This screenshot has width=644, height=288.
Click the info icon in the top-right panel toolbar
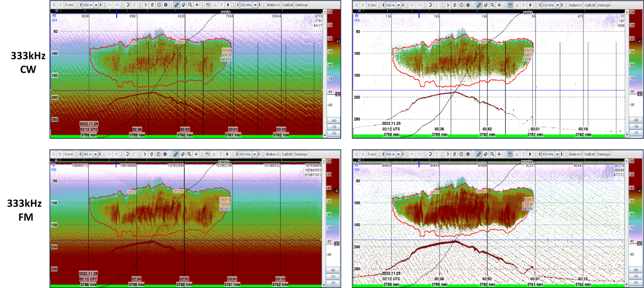tap(461, 6)
